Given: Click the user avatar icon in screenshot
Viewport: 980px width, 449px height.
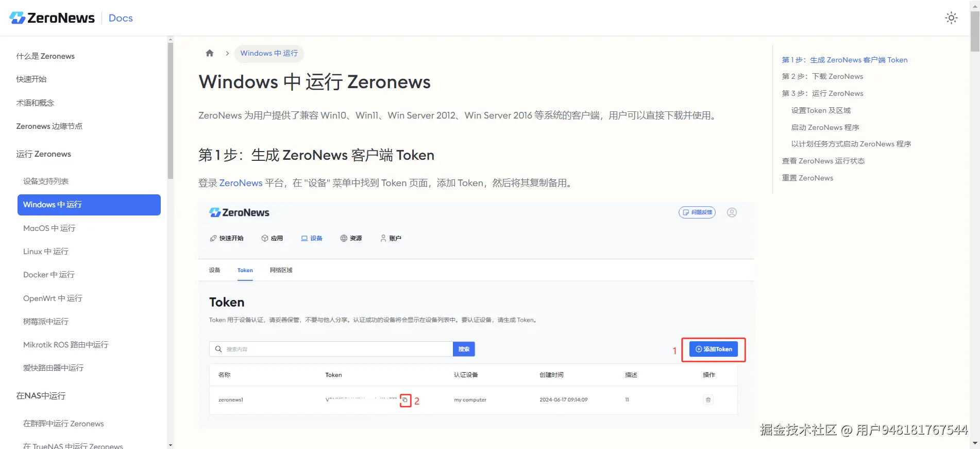Looking at the screenshot, I should 732,212.
